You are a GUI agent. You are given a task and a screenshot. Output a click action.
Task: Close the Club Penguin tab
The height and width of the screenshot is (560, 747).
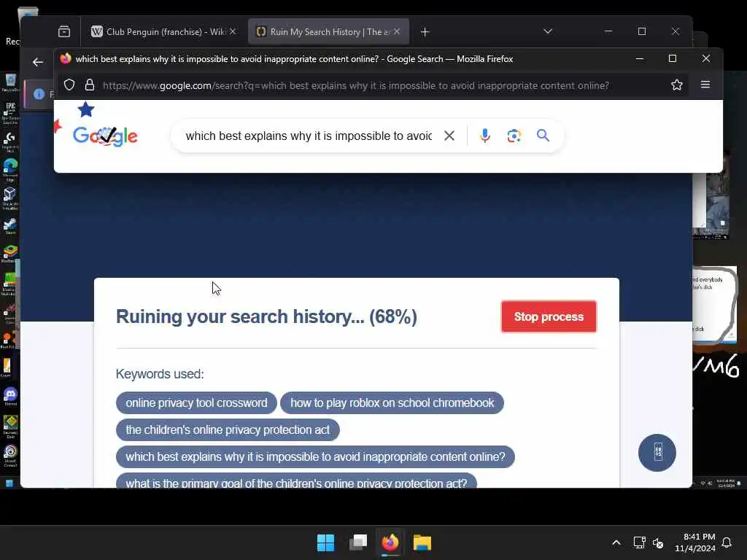tap(233, 31)
